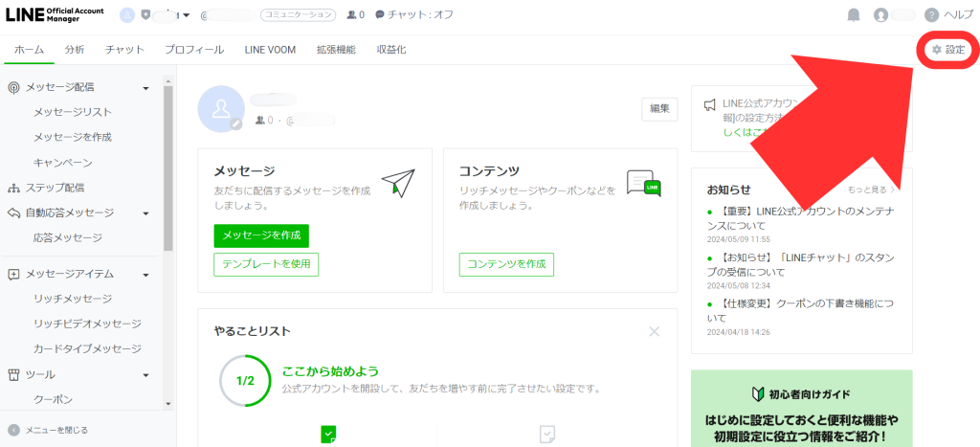This screenshot has width=980, height=447.
Task: Click the notification bell icon
Action: (853, 15)
